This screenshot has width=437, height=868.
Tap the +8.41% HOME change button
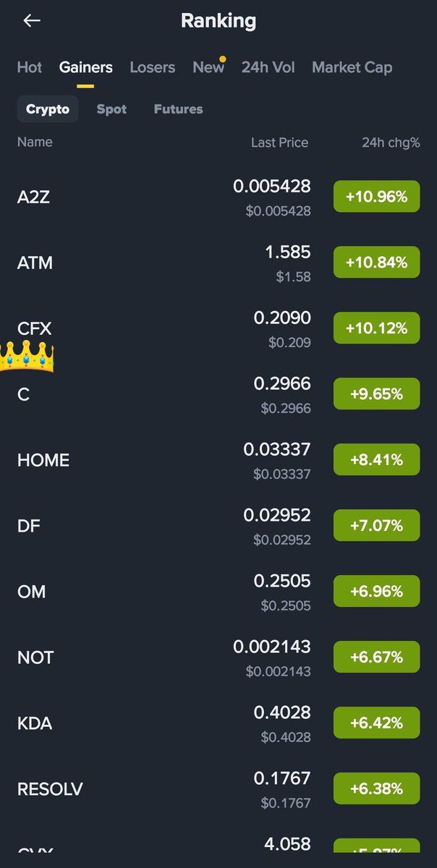coord(377,460)
